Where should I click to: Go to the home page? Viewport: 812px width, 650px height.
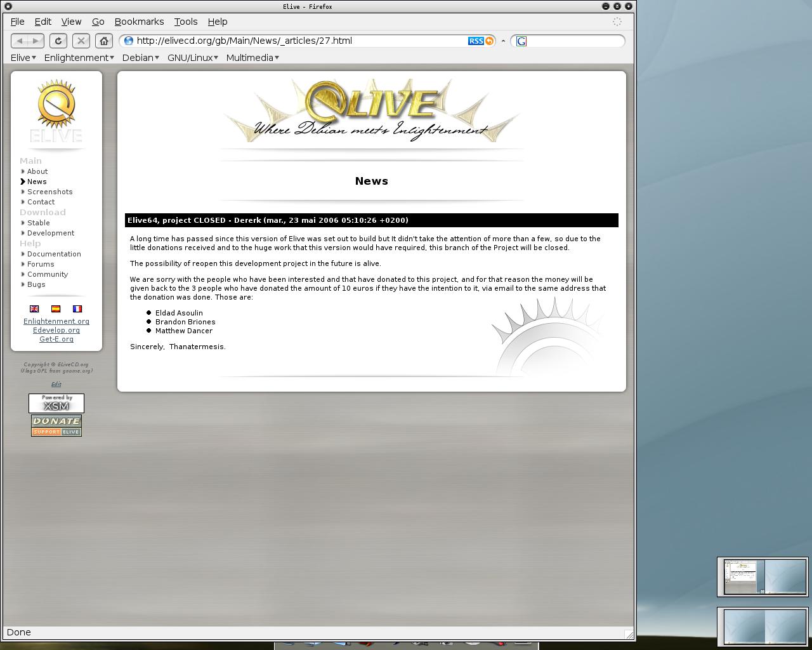(x=104, y=41)
